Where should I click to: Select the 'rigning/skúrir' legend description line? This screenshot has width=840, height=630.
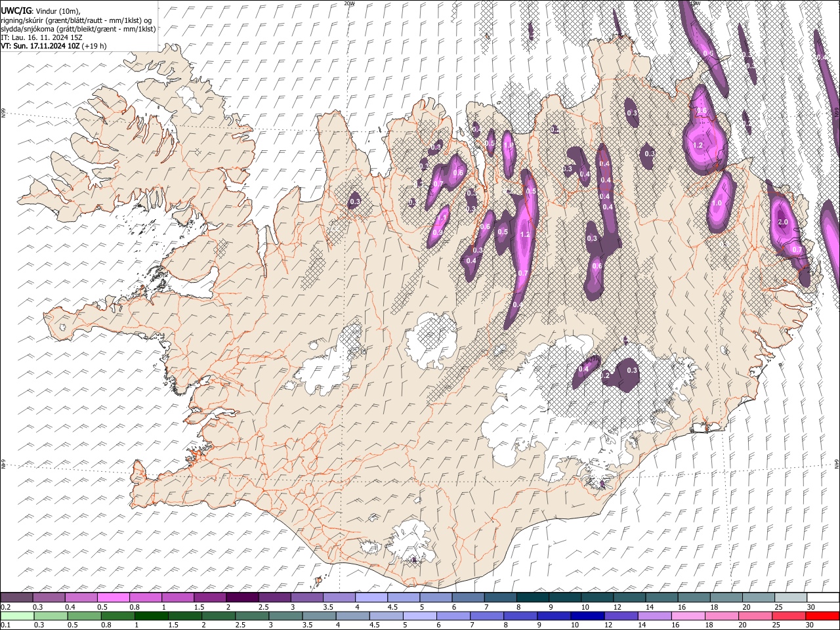(77, 20)
